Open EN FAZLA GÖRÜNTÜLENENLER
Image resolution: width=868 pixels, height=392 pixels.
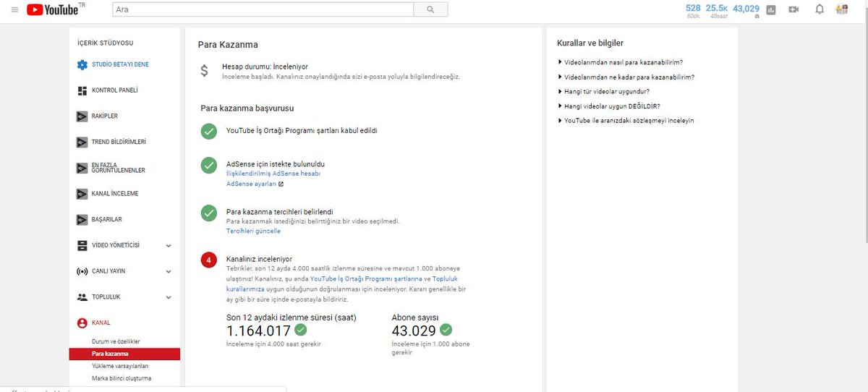(x=119, y=168)
